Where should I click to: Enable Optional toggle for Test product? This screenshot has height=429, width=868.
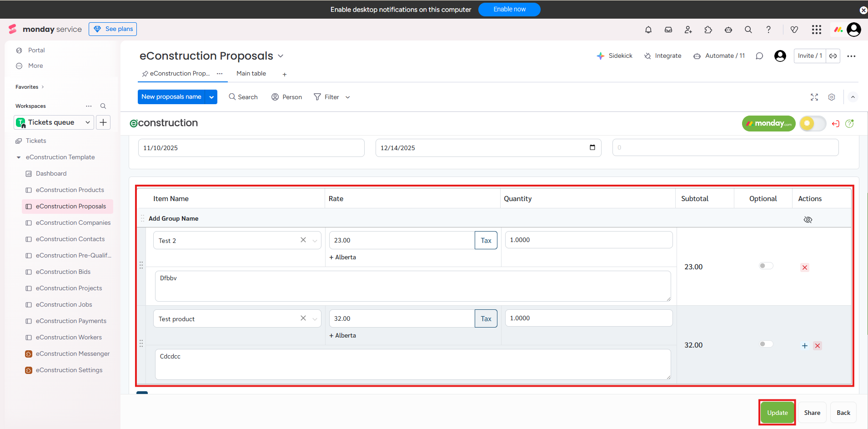tap(766, 344)
